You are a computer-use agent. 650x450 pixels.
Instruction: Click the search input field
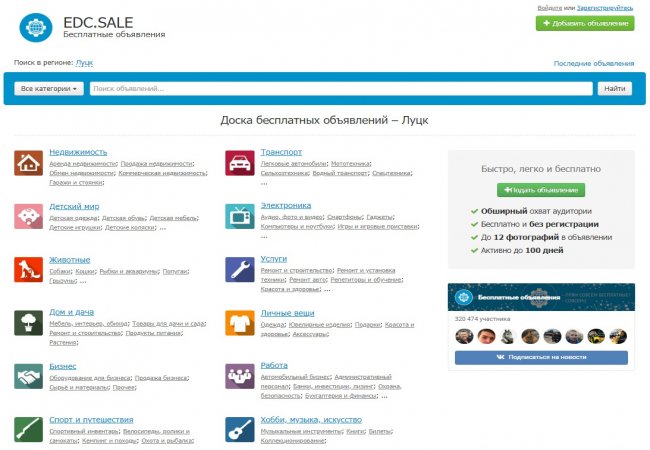[340, 89]
